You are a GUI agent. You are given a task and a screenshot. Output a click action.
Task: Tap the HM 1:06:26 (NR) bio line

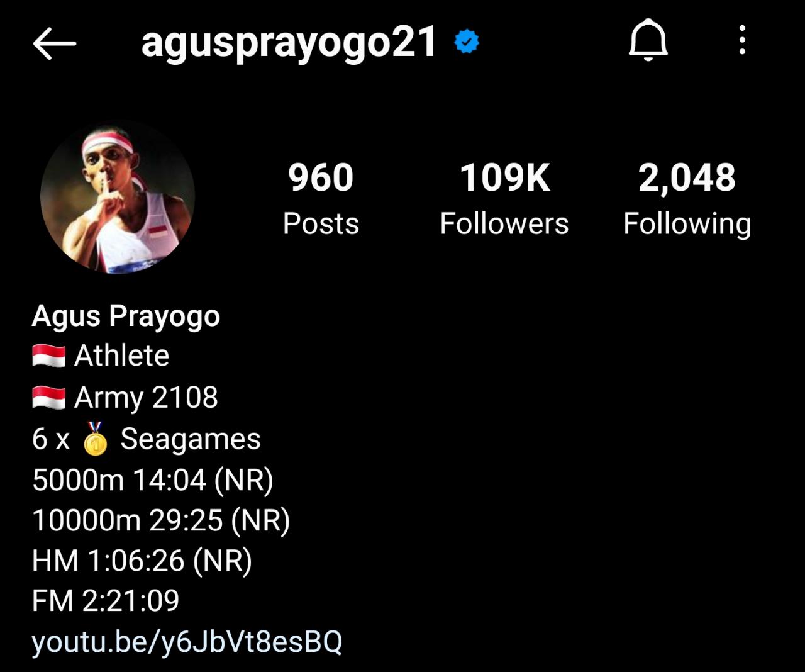pos(142,561)
